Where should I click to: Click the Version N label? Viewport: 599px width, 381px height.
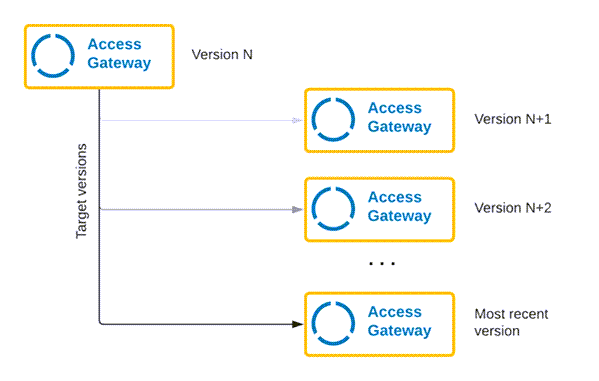222,55
